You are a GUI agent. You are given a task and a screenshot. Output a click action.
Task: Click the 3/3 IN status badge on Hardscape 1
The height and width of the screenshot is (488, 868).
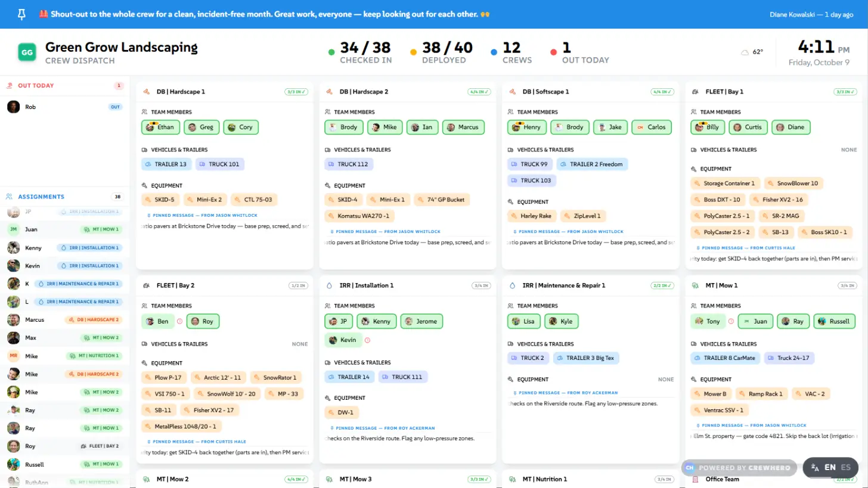[296, 92]
